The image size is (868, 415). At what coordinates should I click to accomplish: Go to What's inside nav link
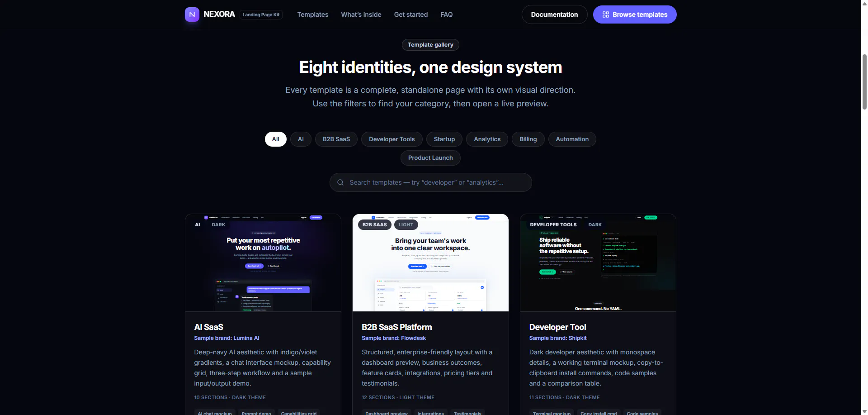pos(361,14)
